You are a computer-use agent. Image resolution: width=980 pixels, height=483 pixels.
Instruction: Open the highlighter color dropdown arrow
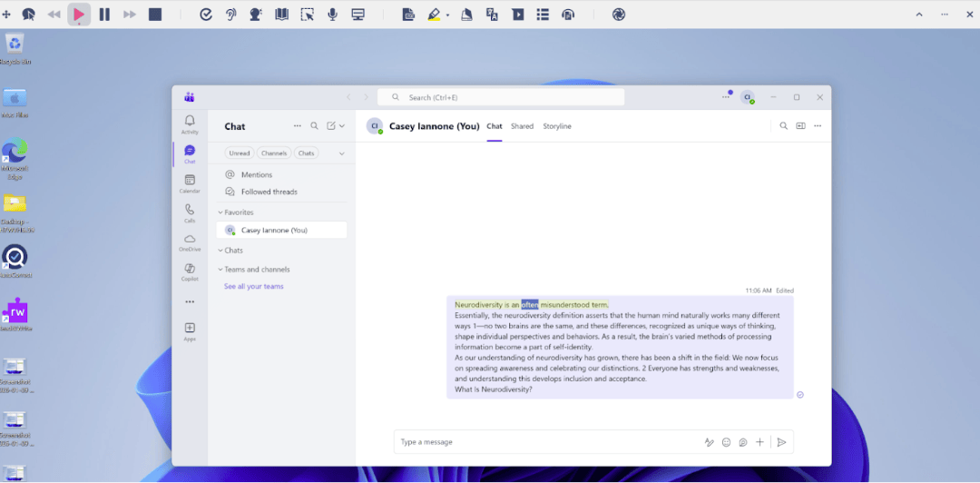(447, 15)
